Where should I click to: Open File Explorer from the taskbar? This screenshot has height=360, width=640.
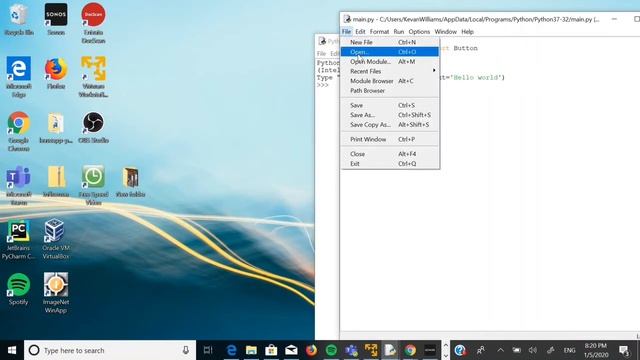(251, 350)
